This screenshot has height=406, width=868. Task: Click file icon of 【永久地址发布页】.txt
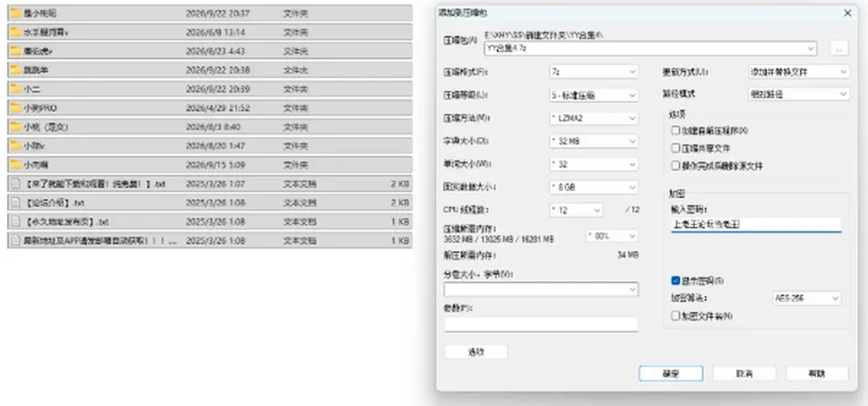15,222
